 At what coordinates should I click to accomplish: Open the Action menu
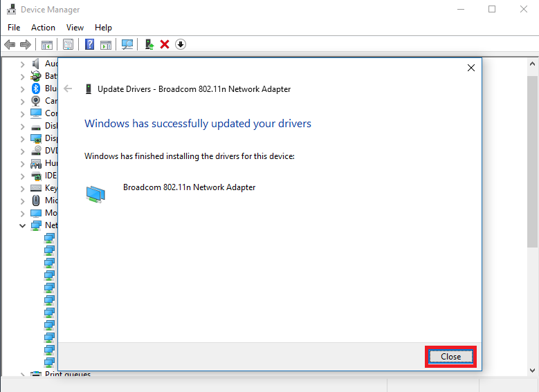coord(43,28)
